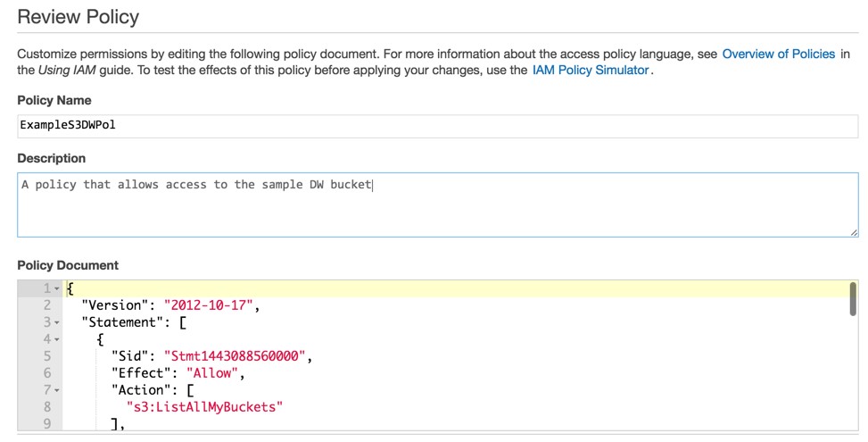Click line number 8 in the gutter
This screenshot has width=868, height=442.
point(47,407)
